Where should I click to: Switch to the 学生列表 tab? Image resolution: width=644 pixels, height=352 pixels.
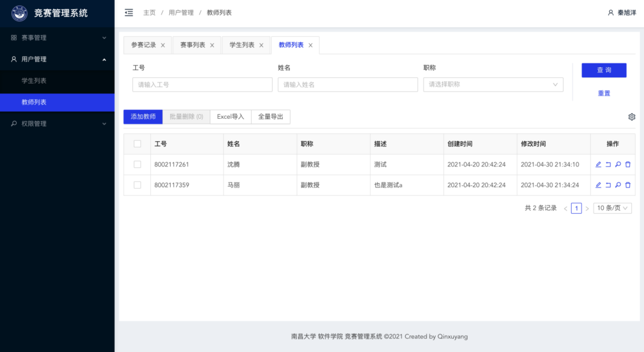[x=242, y=45]
